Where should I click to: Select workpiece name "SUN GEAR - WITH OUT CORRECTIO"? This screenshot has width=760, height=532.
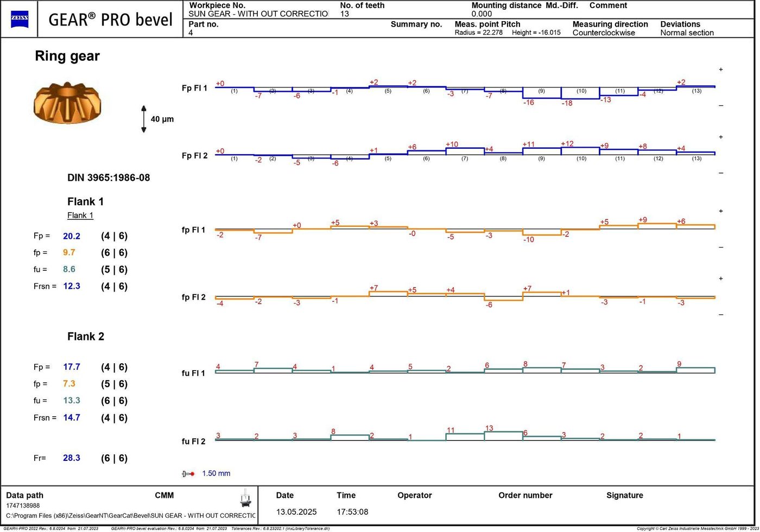click(258, 14)
